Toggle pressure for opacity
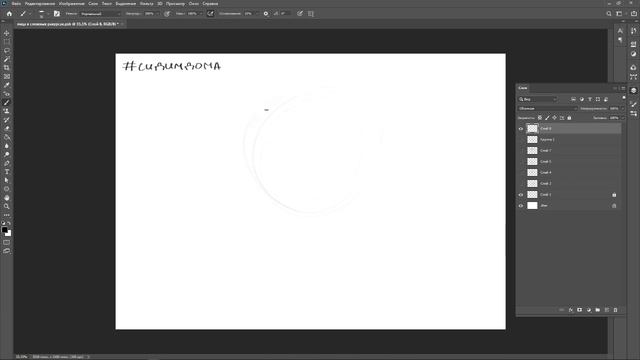Screen dimensions: 640x360 click(167, 13)
